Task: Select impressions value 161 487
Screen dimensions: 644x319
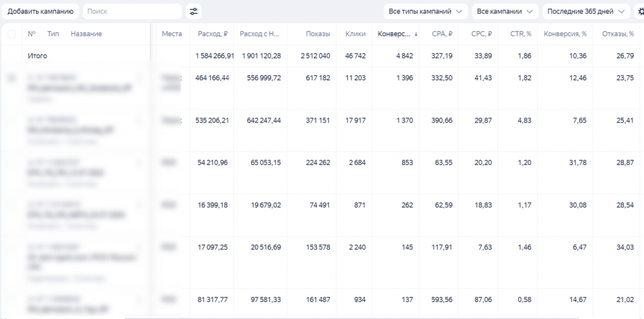Action: 317,300
